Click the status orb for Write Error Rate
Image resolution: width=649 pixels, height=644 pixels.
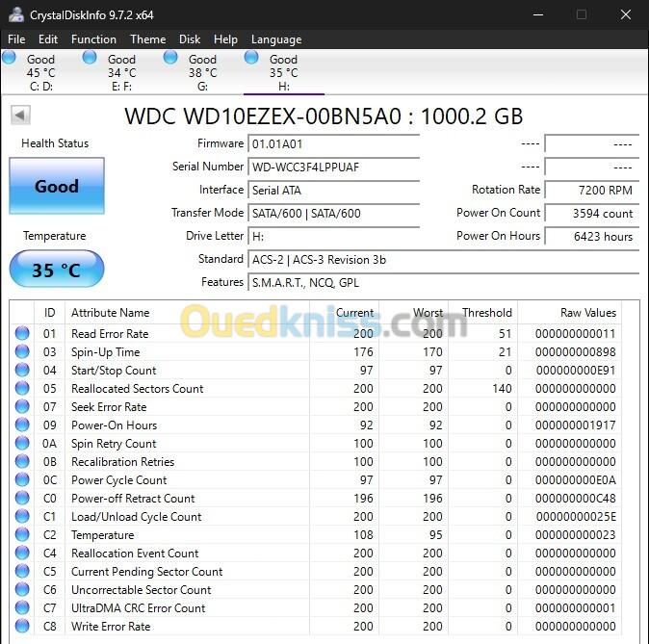point(22,626)
